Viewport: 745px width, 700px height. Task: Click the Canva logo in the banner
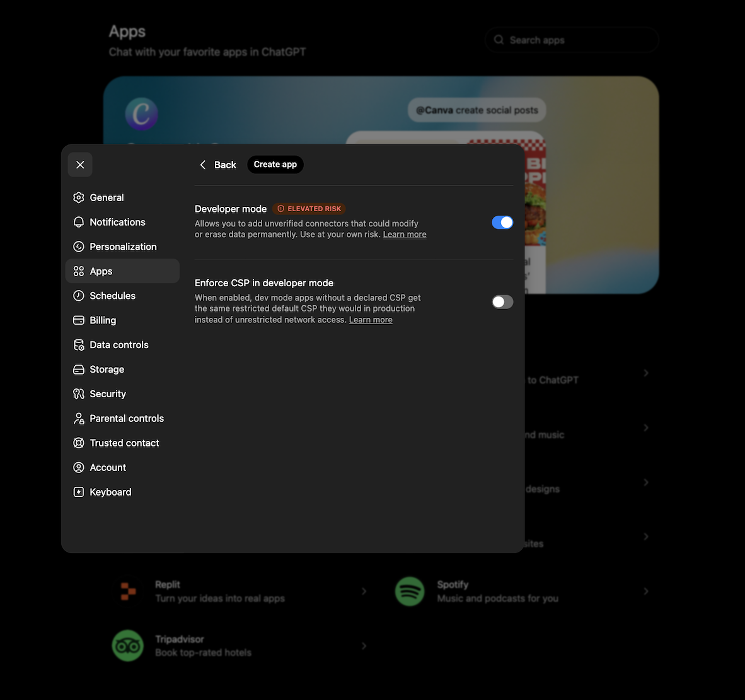point(141,114)
